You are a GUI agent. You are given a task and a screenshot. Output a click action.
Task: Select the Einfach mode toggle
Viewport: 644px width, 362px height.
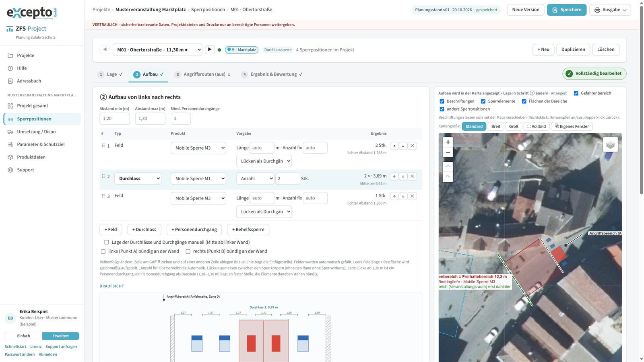23,336
